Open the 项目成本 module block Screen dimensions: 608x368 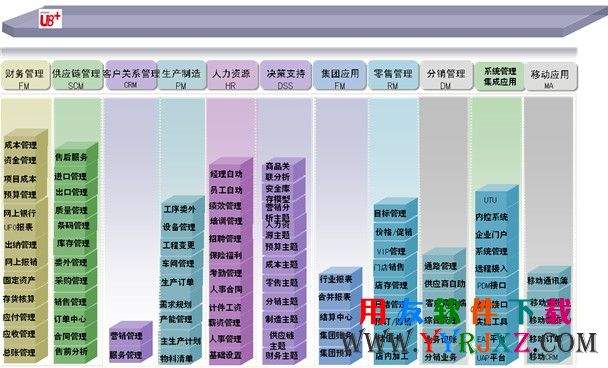[20, 179]
